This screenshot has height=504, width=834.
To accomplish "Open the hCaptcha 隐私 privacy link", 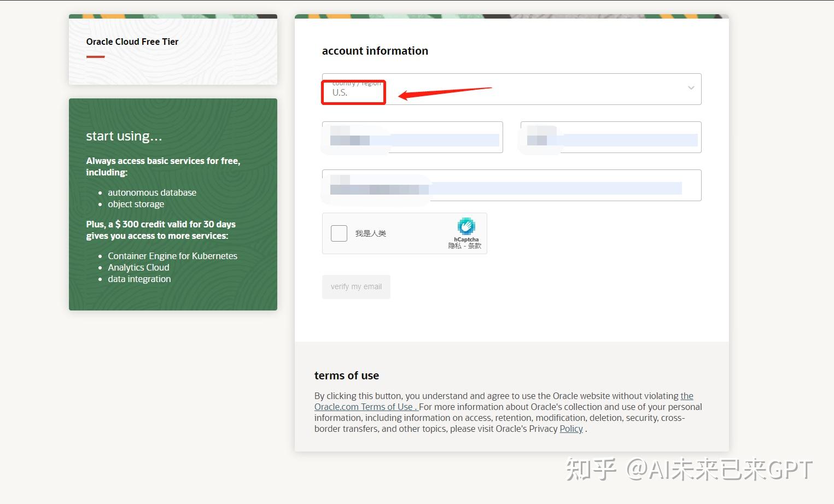I will (454, 246).
